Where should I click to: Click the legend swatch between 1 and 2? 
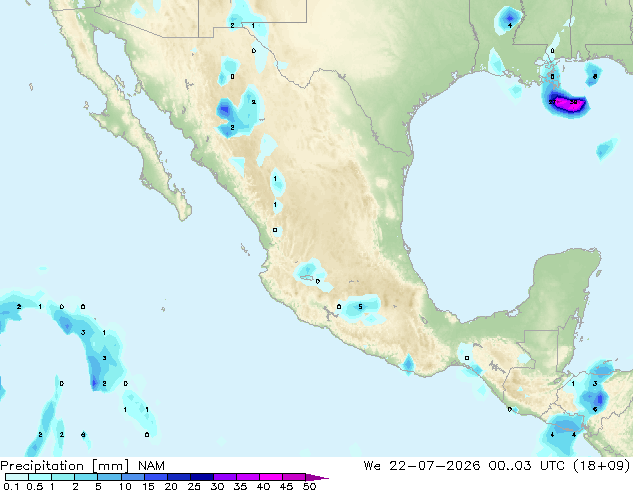[x=63, y=477]
